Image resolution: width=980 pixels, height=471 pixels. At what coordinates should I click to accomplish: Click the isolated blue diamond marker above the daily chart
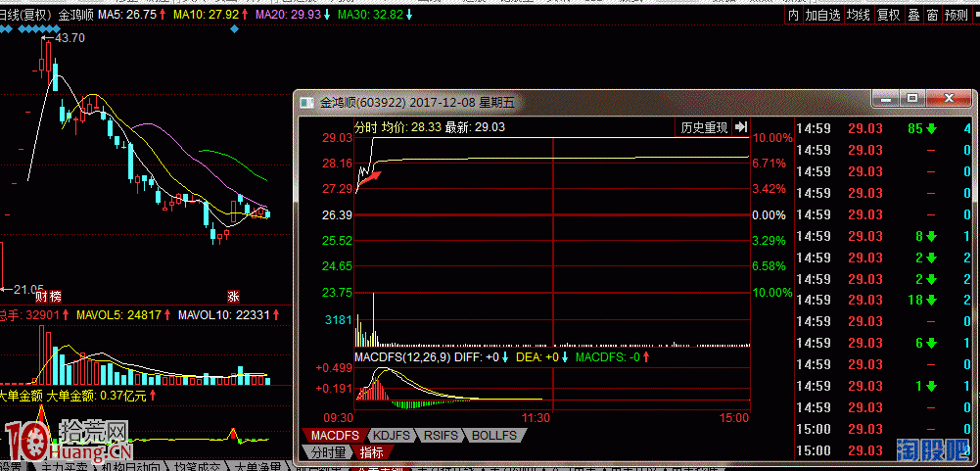pos(234,28)
